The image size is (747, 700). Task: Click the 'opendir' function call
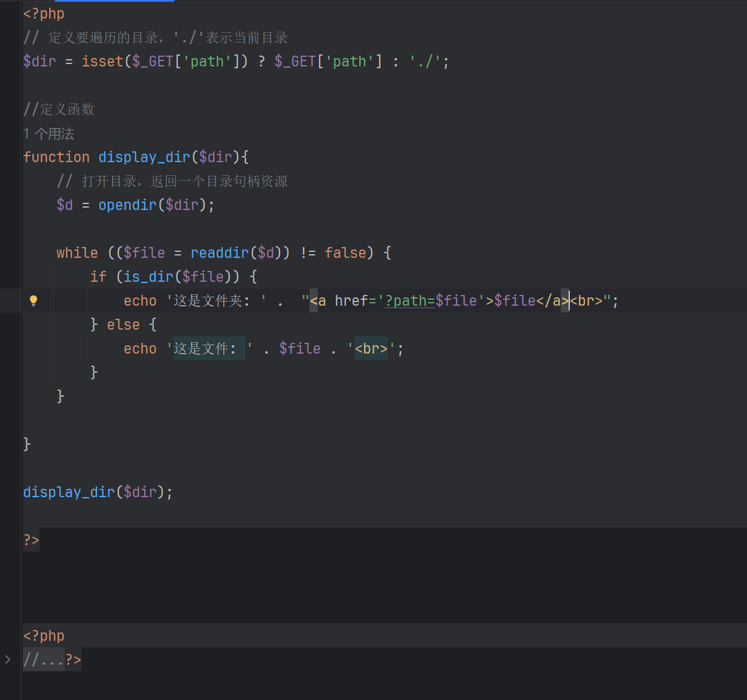click(x=127, y=205)
